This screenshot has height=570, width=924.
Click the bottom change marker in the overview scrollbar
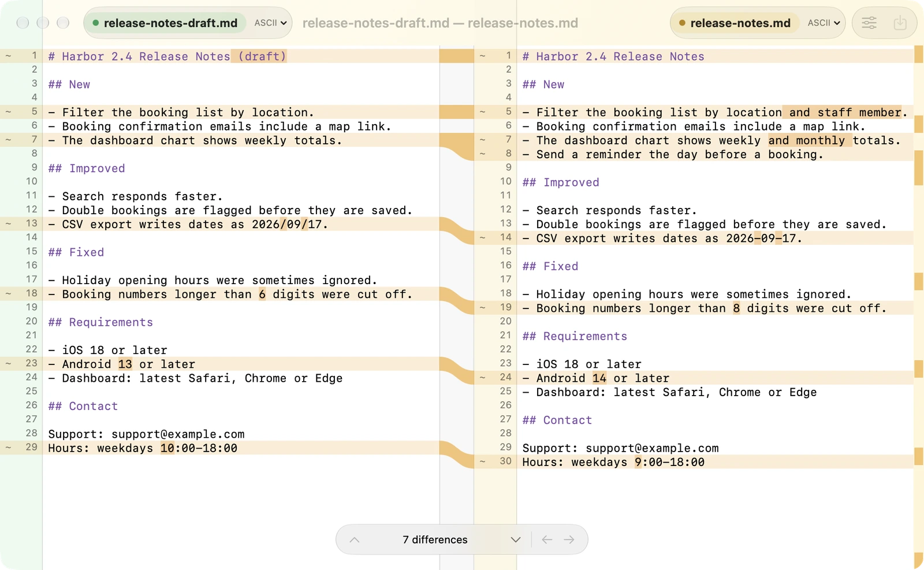coord(919,560)
